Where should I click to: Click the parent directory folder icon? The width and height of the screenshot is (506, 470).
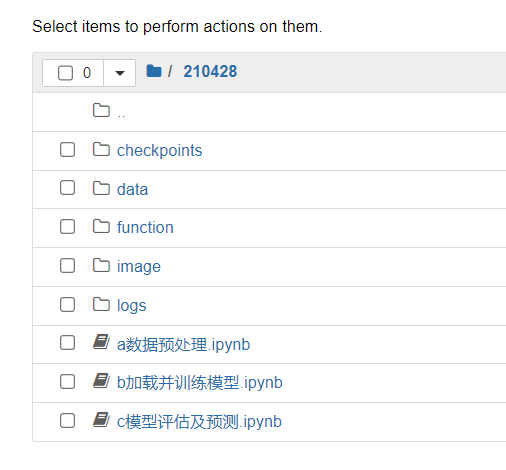pos(101,110)
